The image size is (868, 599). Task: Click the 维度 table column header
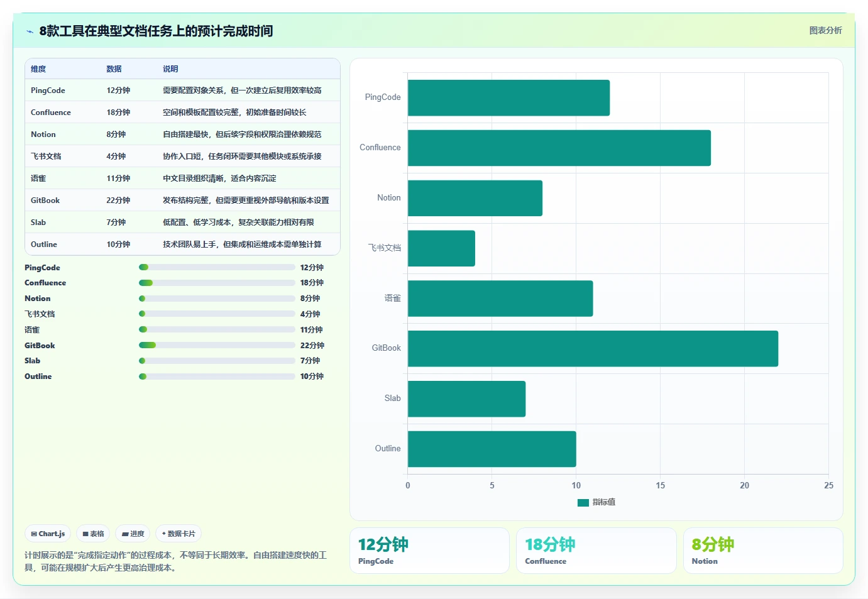(x=38, y=69)
